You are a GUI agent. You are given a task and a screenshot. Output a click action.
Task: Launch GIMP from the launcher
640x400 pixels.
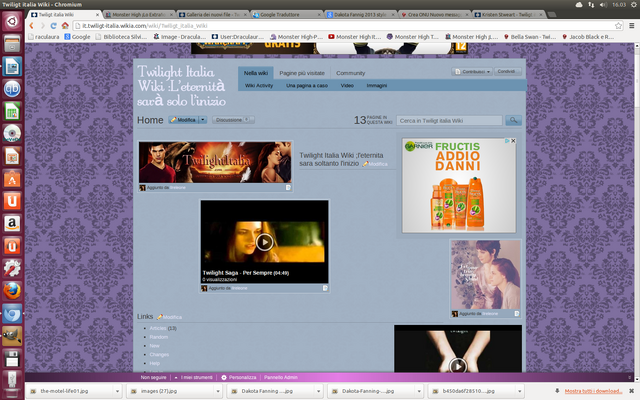click(x=12, y=336)
